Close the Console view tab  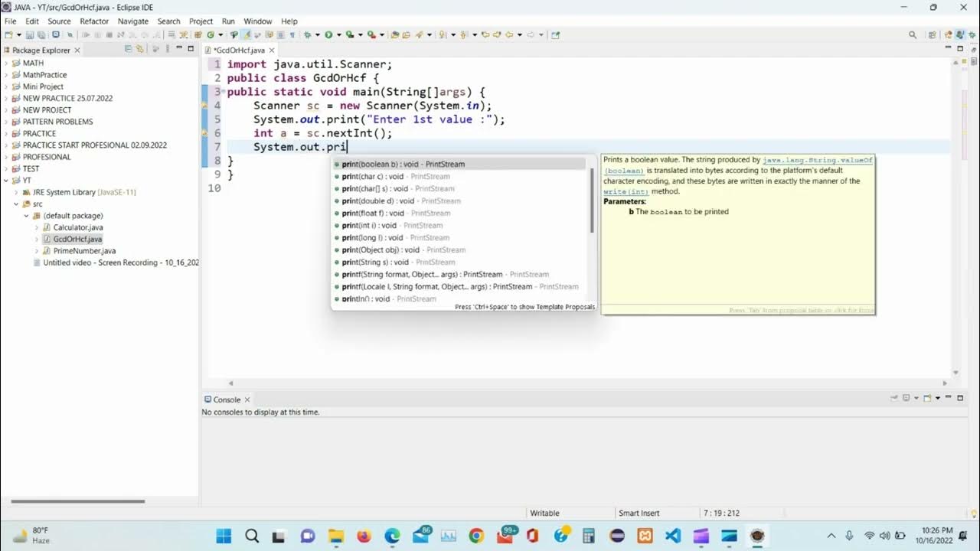point(247,399)
